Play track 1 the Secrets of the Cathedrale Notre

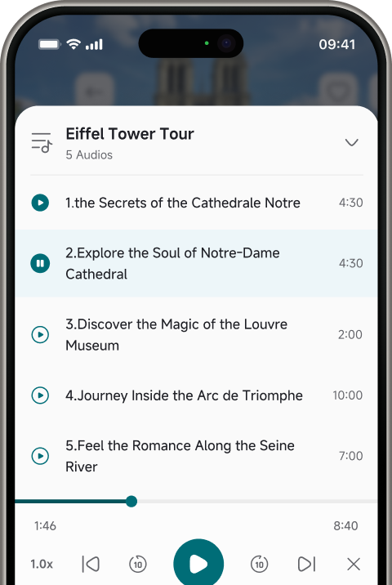click(40, 203)
